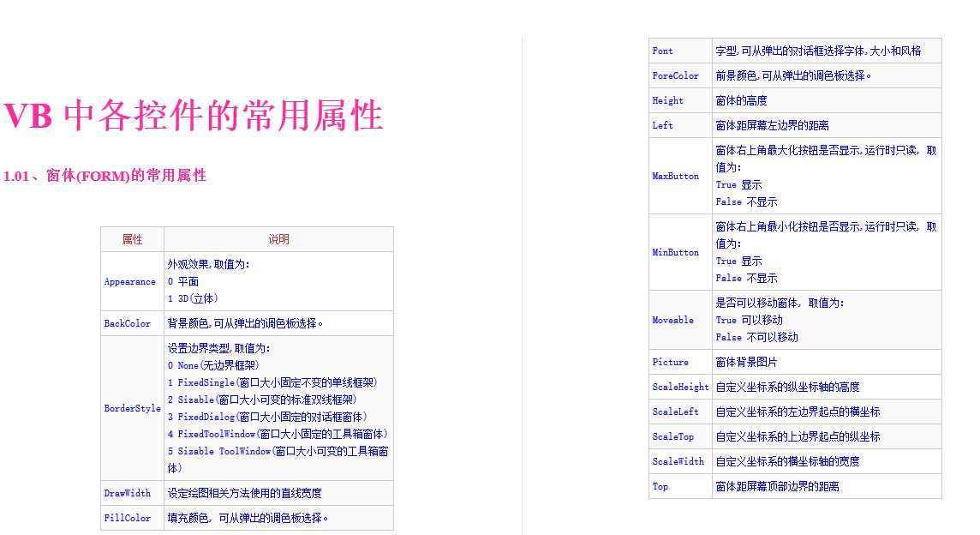Click '自定义坐标系的纵坐标轴的高度'
The height and width of the screenshot is (535, 980).
tap(787, 387)
